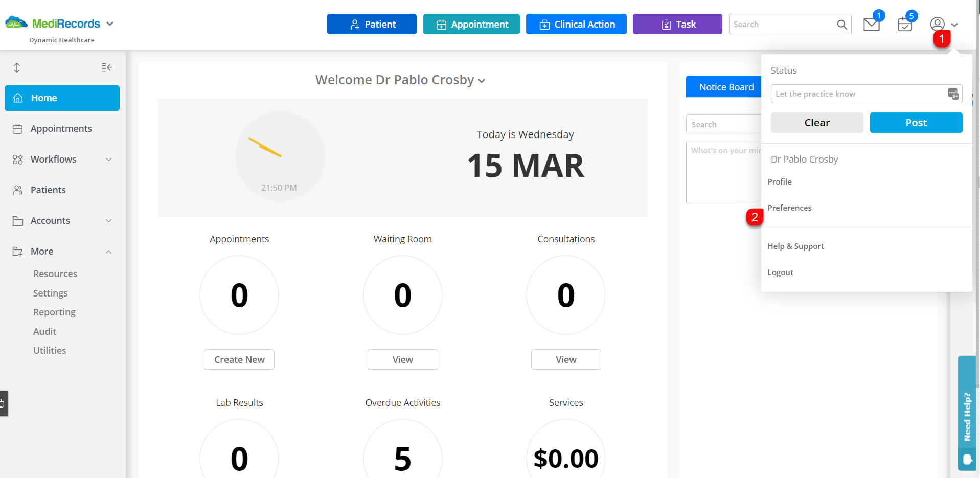Open the messages inbox icon

tap(871, 24)
